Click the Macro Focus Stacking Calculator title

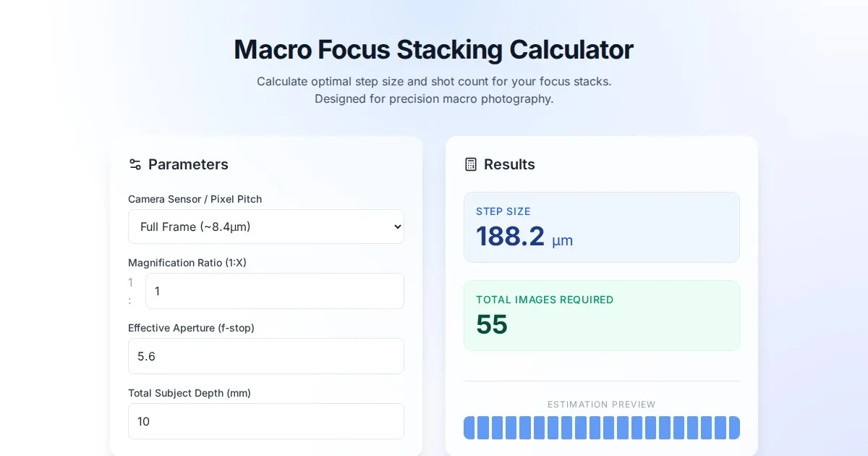click(x=433, y=50)
